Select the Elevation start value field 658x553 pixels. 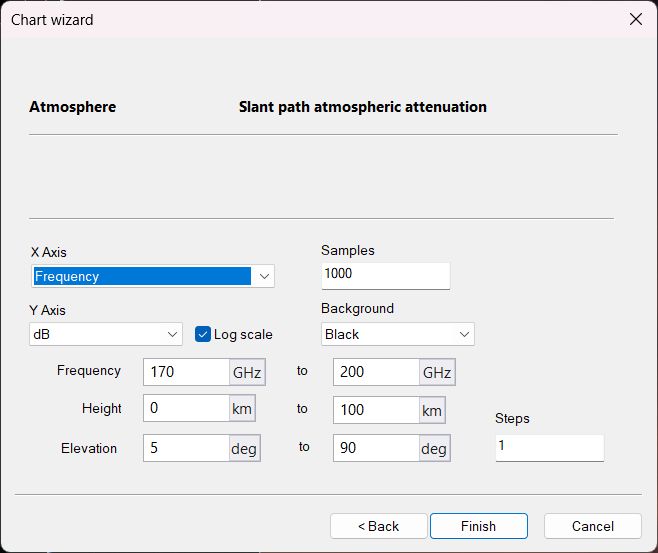coord(187,448)
